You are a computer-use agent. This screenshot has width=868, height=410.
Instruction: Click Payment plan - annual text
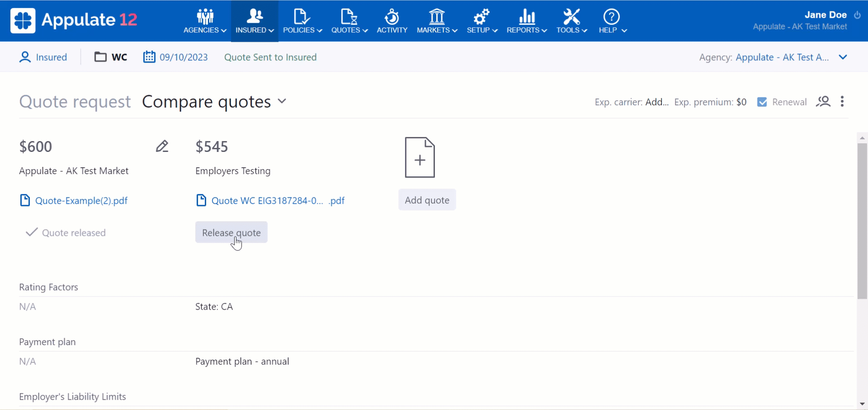tap(242, 361)
